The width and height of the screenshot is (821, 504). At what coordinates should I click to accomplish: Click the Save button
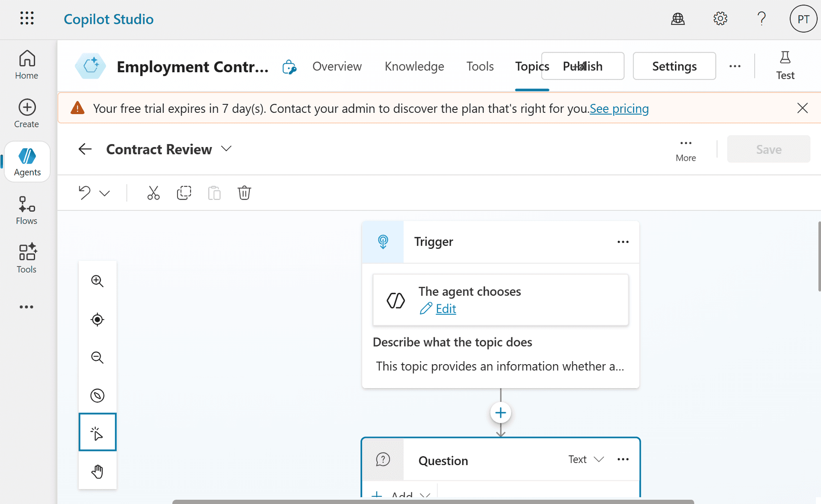pos(768,149)
